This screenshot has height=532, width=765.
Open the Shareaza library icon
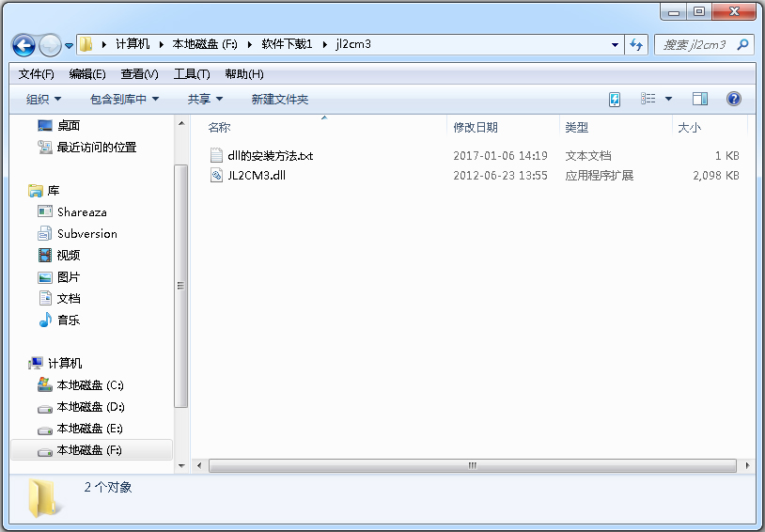pos(45,211)
